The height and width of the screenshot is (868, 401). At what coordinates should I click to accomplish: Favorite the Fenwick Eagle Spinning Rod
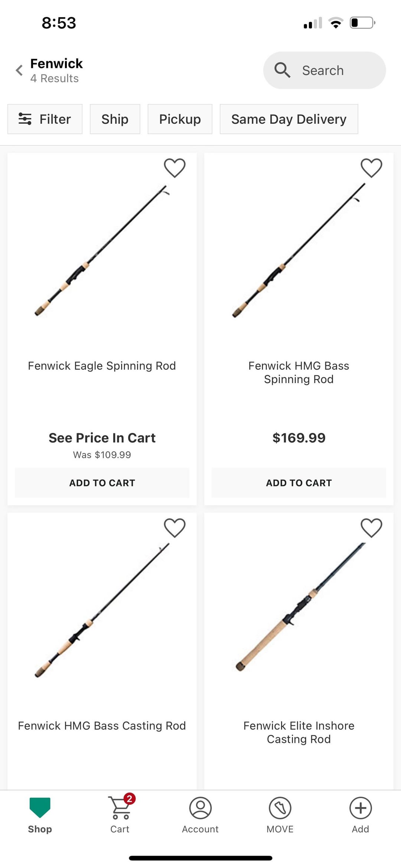tap(175, 168)
